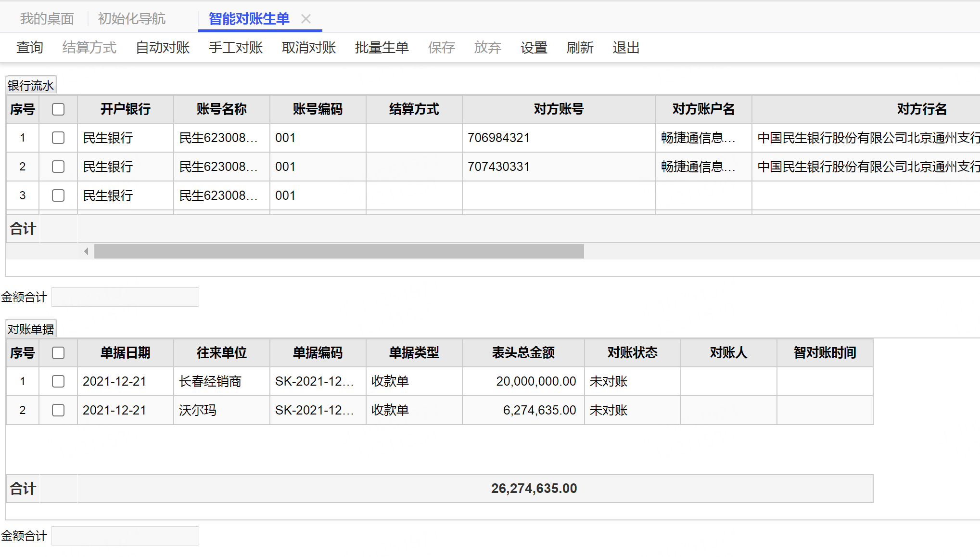Close the 智能对账生单 tab
Viewport: 980px width, 557px height.
coord(306,19)
